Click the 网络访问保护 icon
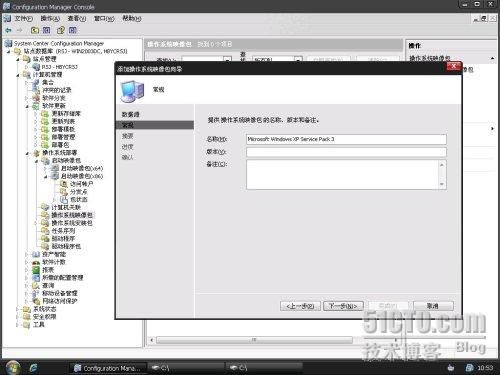 pyautogui.click(x=36, y=301)
